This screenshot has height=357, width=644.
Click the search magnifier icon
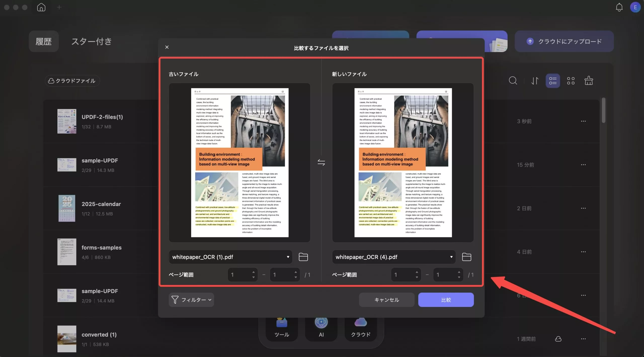click(x=513, y=81)
